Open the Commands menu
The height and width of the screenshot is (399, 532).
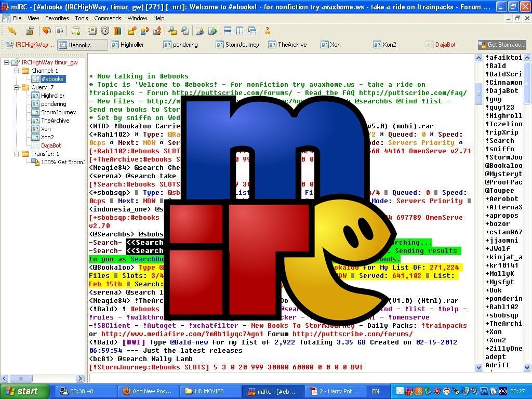[108, 18]
